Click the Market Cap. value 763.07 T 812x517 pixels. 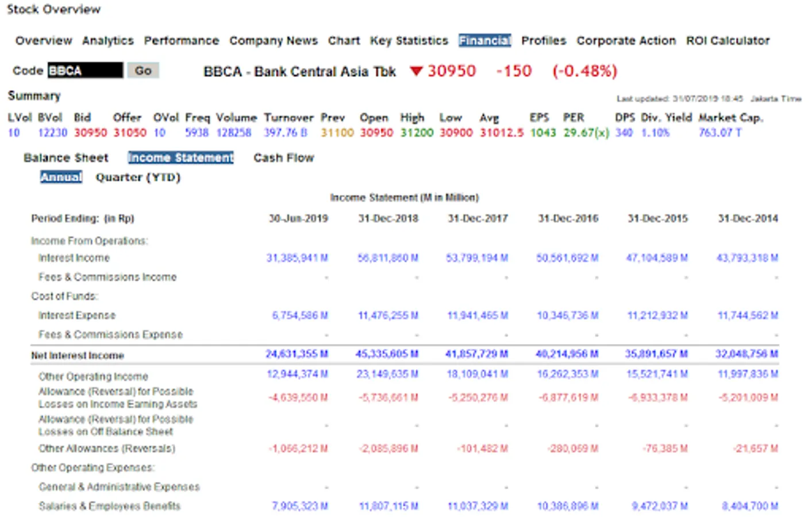(x=720, y=133)
